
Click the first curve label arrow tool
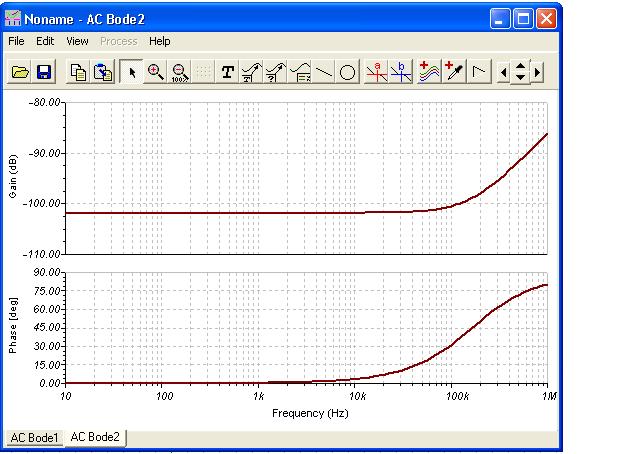click(251, 72)
